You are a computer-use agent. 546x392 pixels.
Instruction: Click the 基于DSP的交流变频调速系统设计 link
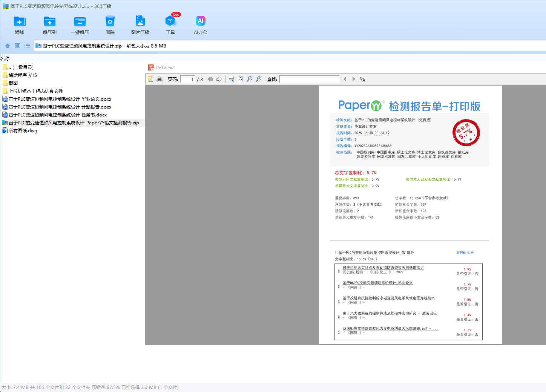377,283
